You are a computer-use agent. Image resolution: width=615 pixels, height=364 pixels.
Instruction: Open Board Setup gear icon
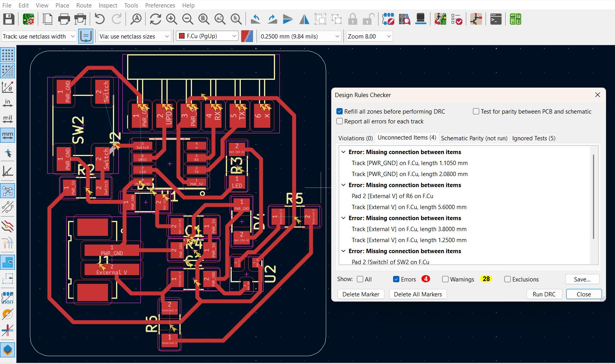(x=28, y=19)
